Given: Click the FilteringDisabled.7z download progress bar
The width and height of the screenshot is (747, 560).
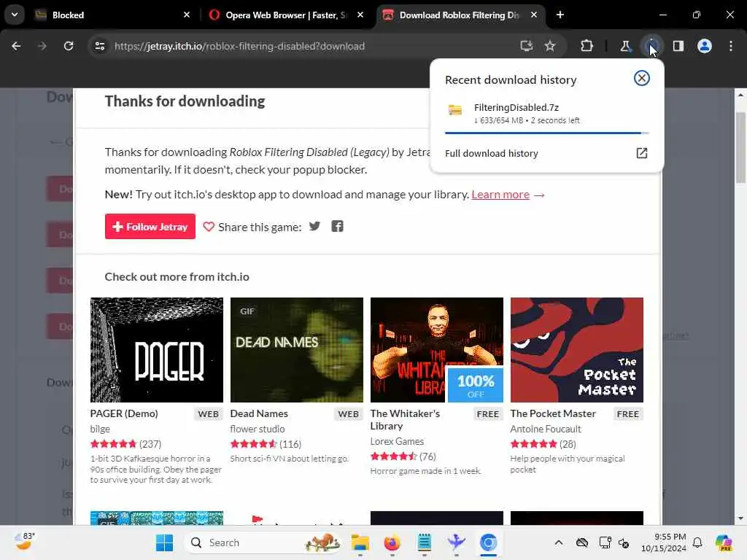Looking at the screenshot, I should point(546,133).
